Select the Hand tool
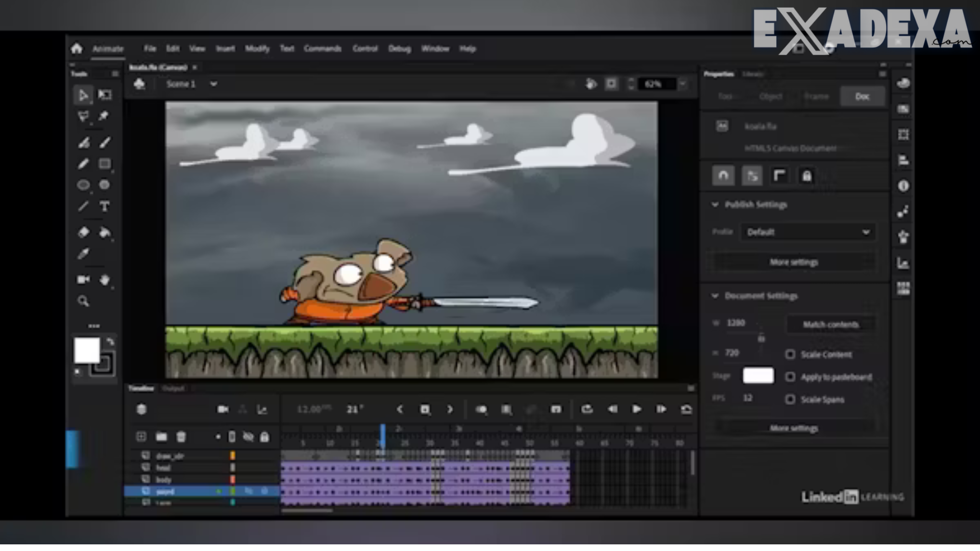 (105, 280)
